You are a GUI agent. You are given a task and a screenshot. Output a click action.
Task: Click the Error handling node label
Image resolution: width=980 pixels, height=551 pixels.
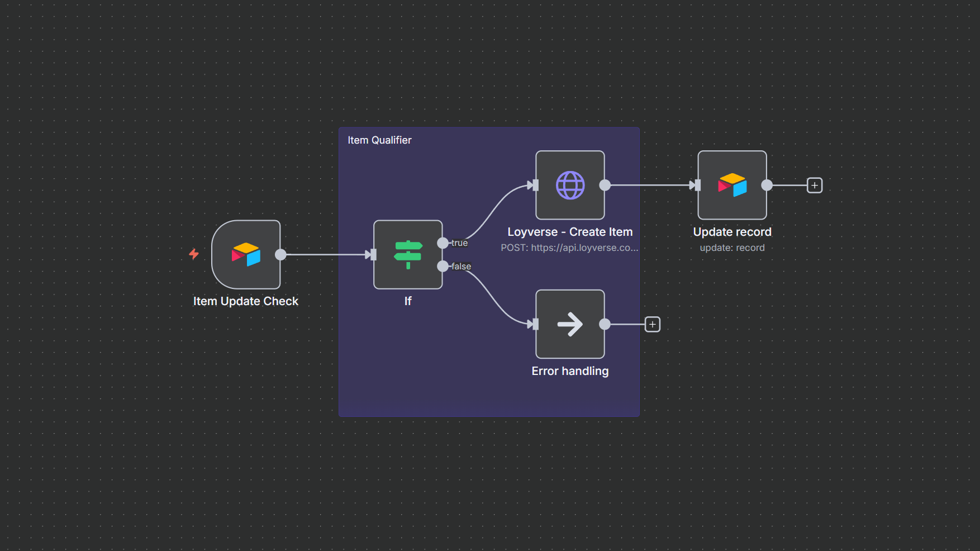[x=570, y=371]
